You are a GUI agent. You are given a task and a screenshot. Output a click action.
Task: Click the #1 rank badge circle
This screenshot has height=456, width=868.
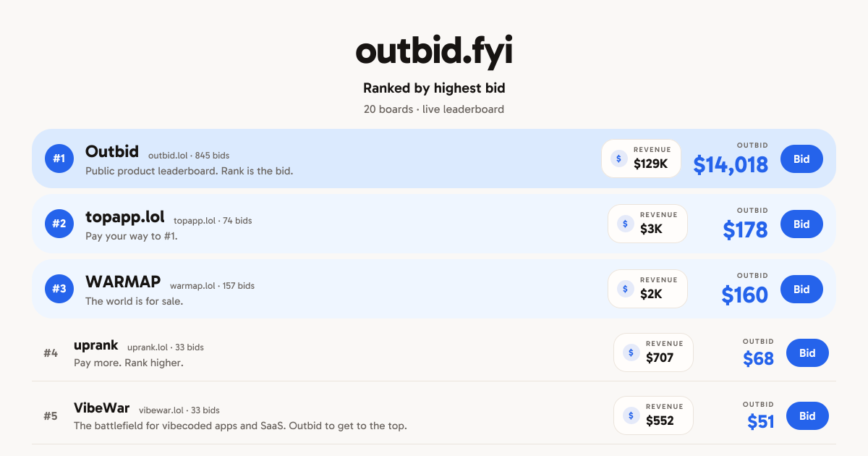point(59,159)
